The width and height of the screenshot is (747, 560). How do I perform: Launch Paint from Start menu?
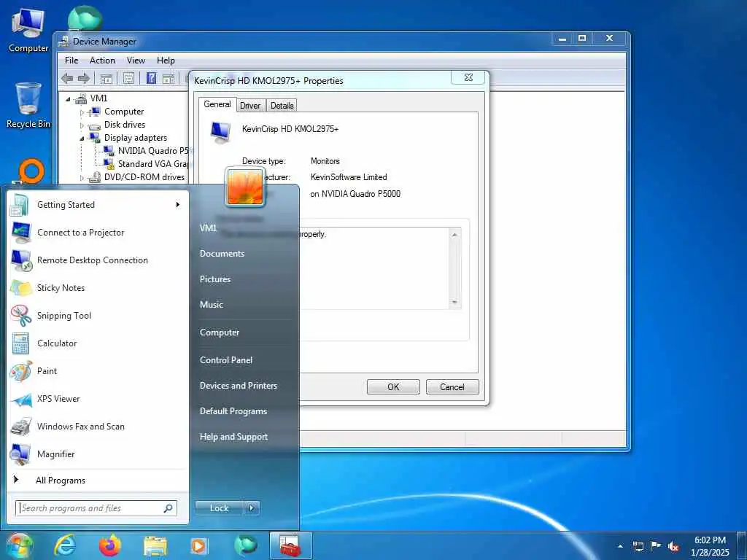click(97, 371)
